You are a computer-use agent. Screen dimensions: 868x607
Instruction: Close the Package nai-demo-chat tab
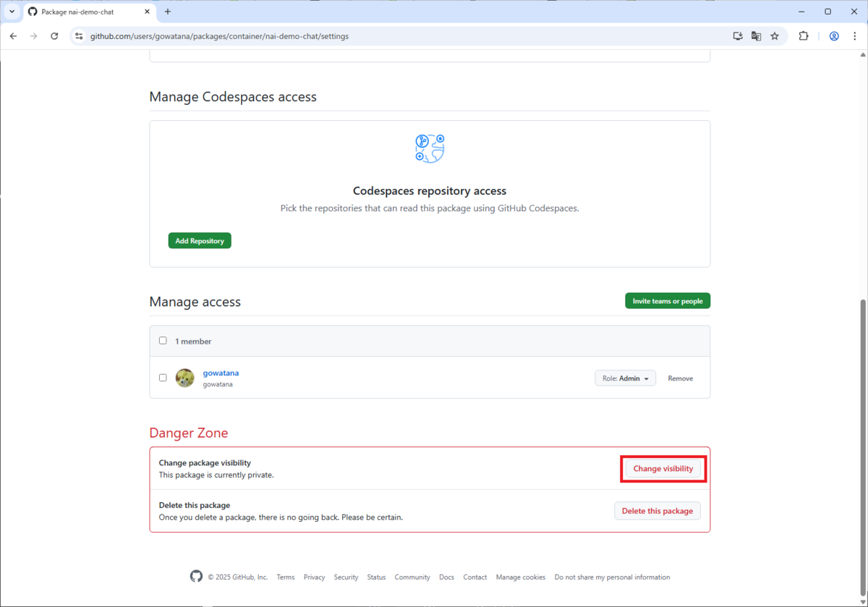[147, 12]
